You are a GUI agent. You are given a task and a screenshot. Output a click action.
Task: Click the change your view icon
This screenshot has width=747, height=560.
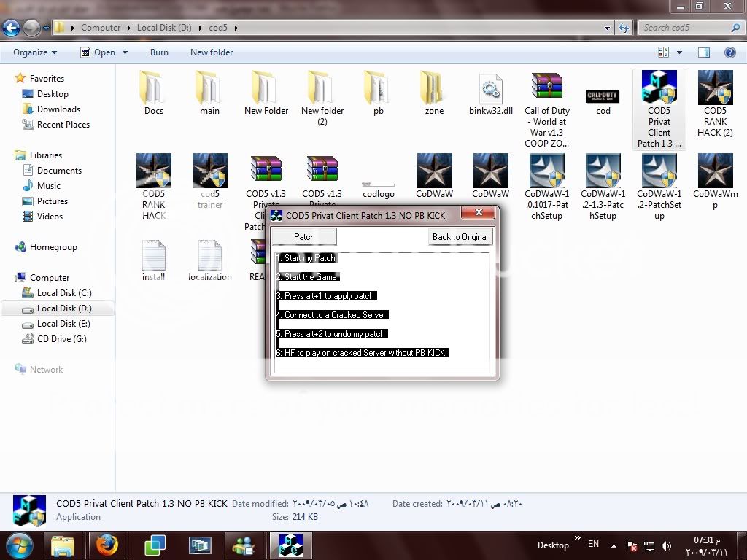tap(663, 52)
